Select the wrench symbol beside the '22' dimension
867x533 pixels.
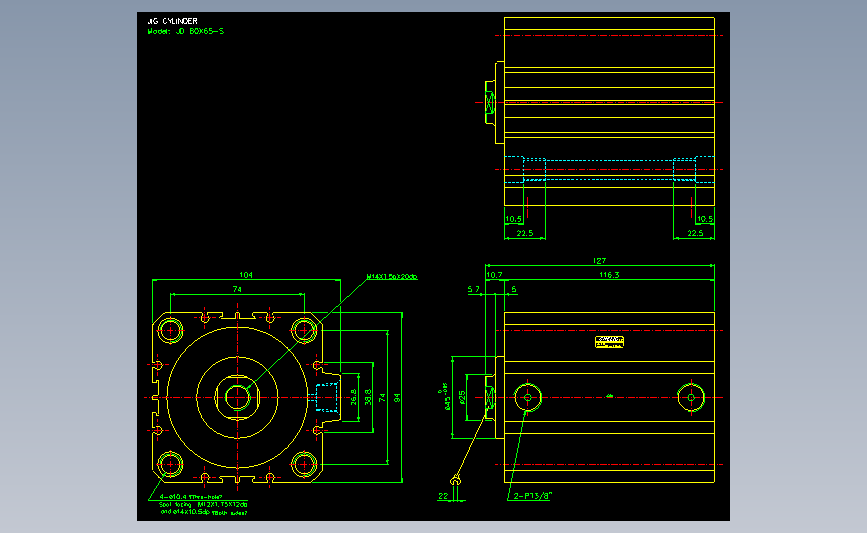[x=455, y=480]
